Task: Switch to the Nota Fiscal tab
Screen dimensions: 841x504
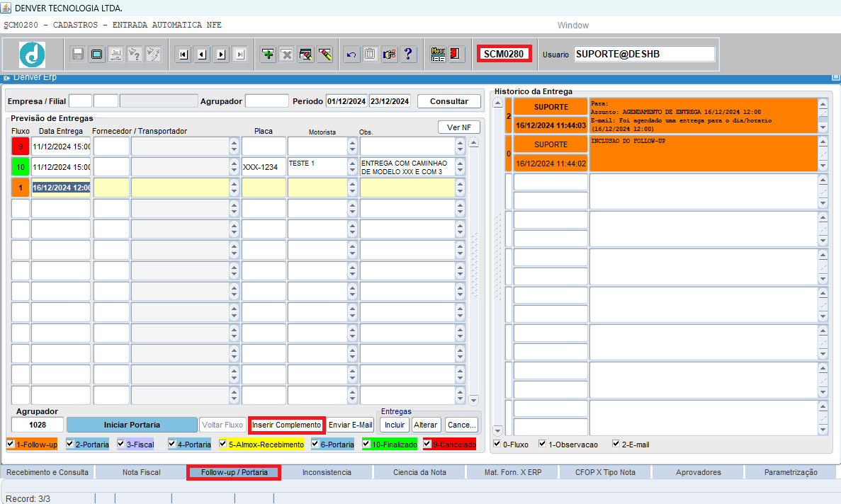Action: (141, 472)
